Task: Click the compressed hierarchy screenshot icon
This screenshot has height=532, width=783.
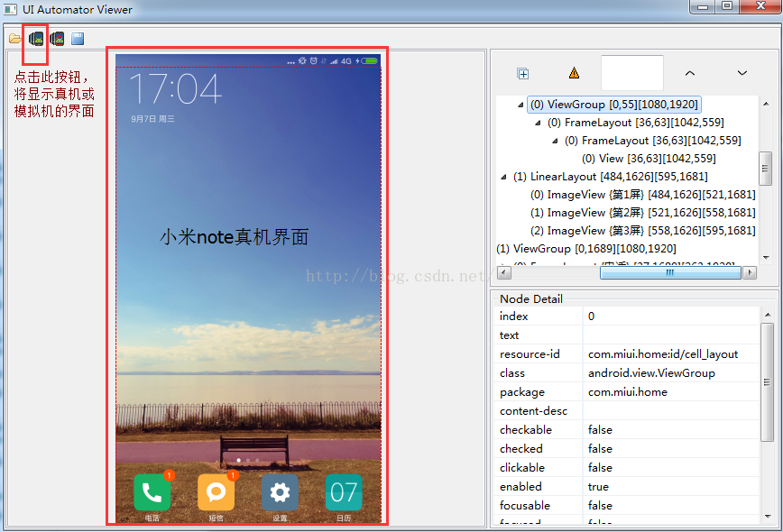Action: point(57,39)
